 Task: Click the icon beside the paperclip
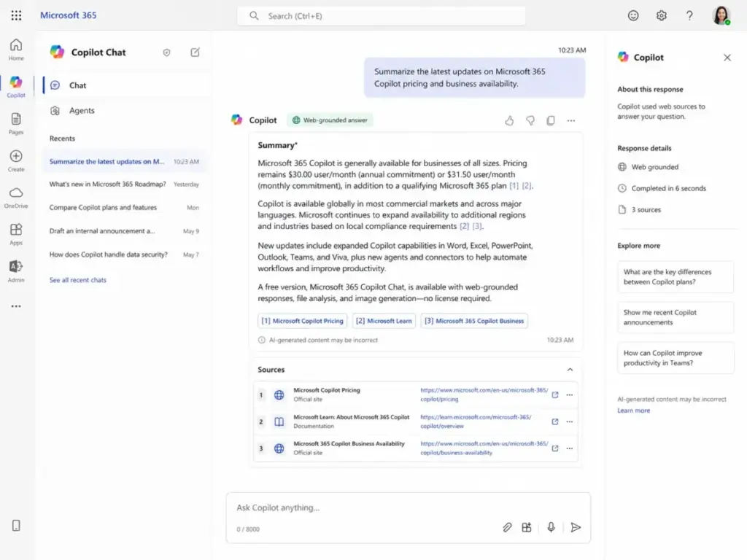coord(527,527)
